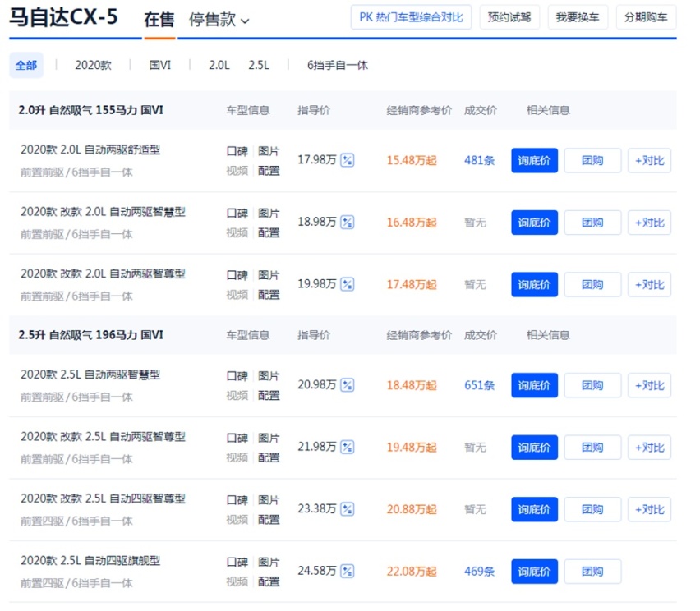Open loan calculator icon beside 17.98万 price
This screenshot has height=611, width=700.
point(348,160)
